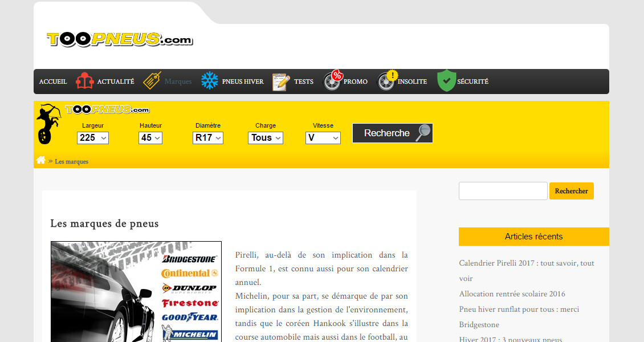Viewport: 644px width, 342px height.
Task: Open the Insolite menu item
Action: [x=412, y=82]
